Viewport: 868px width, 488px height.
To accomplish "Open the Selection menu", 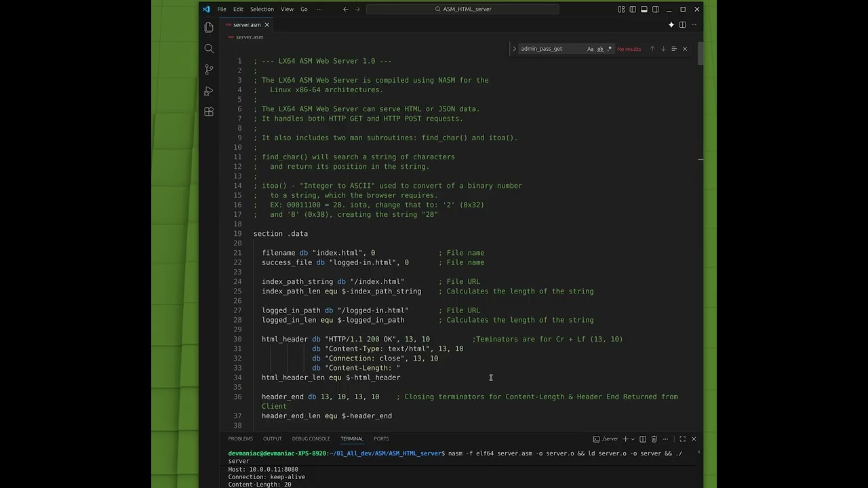I will (262, 9).
